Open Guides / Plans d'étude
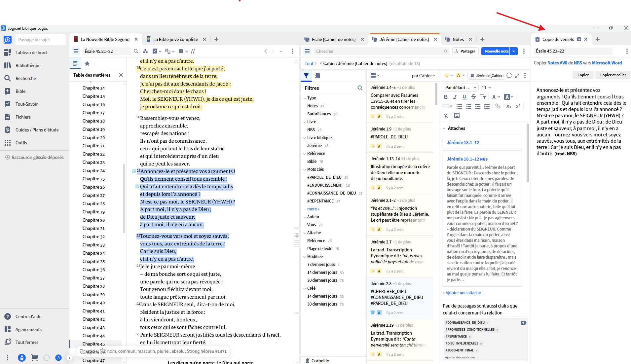This screenshot has width=631, height=364. [37, 130]
